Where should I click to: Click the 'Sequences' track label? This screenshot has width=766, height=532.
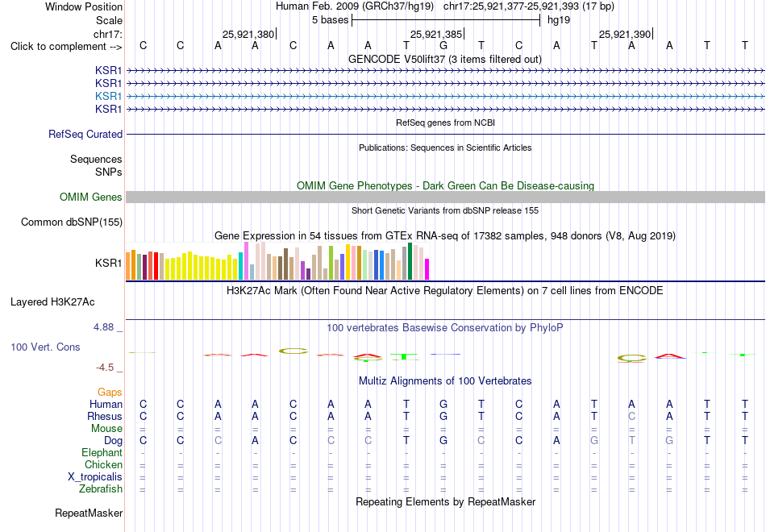[x=96, y=160]
